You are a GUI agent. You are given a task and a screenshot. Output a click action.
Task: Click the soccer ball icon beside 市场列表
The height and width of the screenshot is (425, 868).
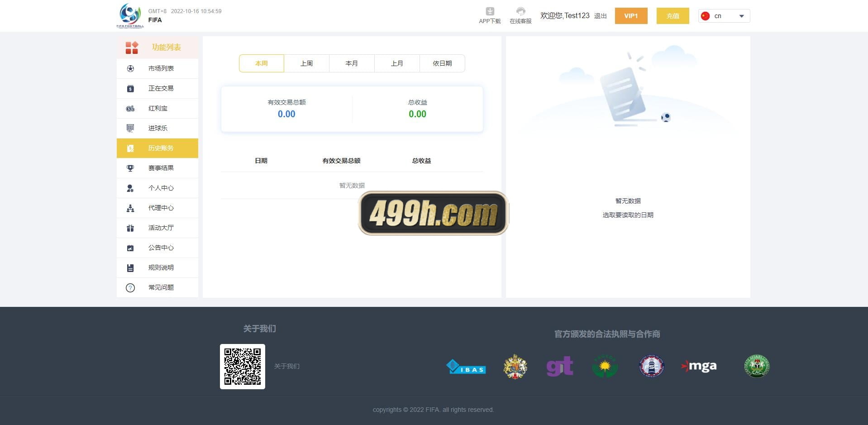coord(130,69)
